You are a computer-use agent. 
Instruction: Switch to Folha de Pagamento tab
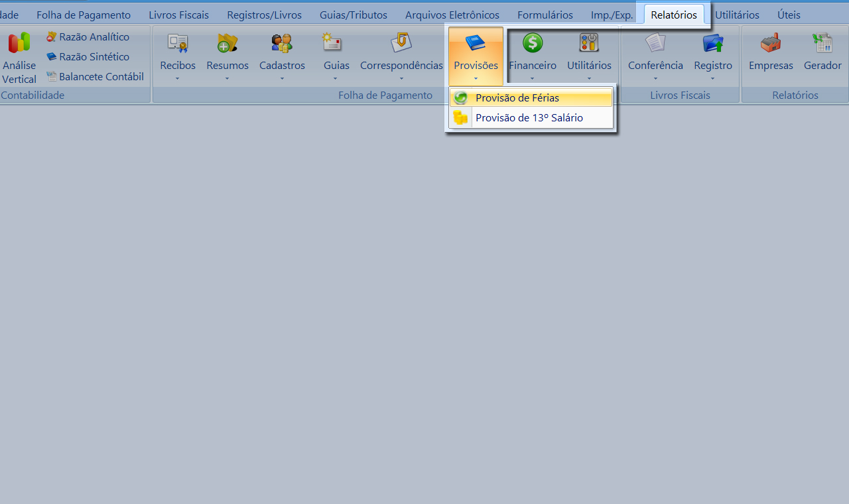point(84,15)
